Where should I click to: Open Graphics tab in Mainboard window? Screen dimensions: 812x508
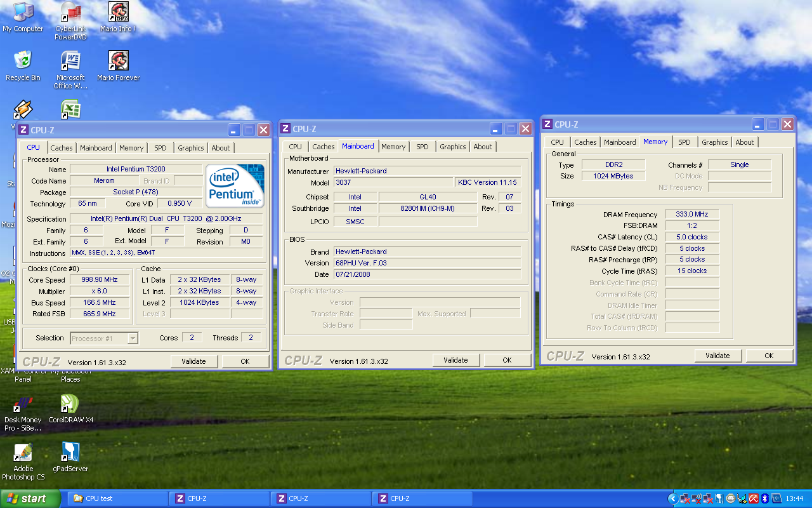point(453,147)
